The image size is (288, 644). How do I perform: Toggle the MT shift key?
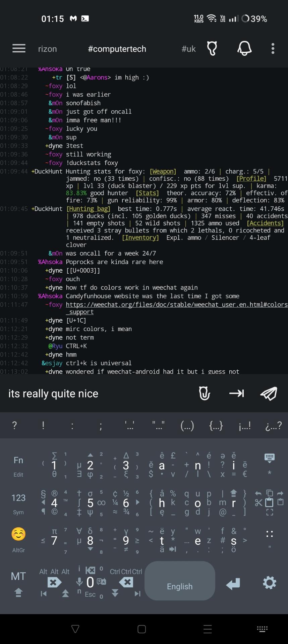[x=18, y=583]
